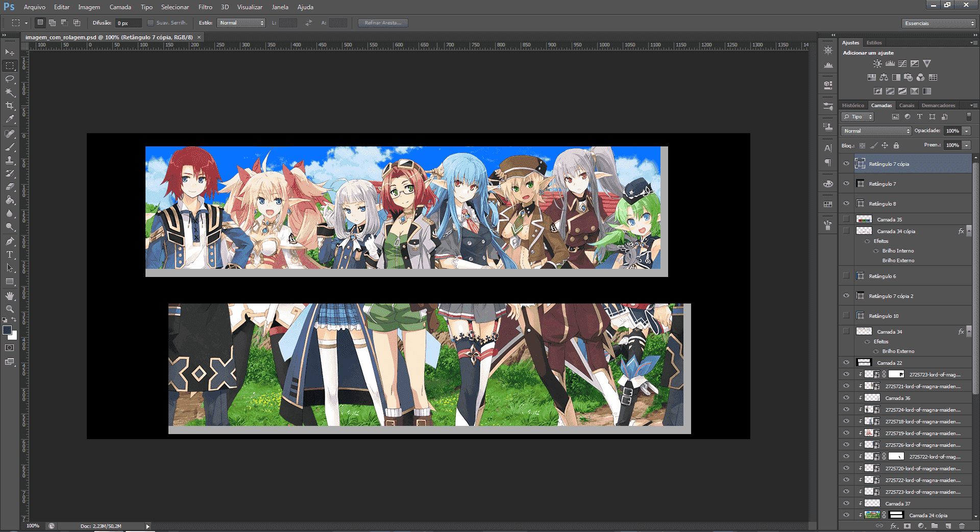Add an Invert adjustment
This screenshot has width=980, height=532.
tap(877, 91)
